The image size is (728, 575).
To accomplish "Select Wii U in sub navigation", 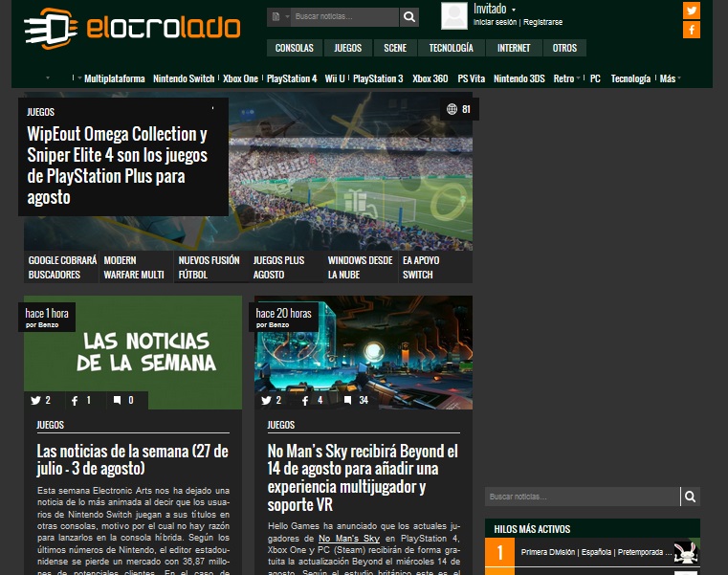I will click(x=335, y=78).
